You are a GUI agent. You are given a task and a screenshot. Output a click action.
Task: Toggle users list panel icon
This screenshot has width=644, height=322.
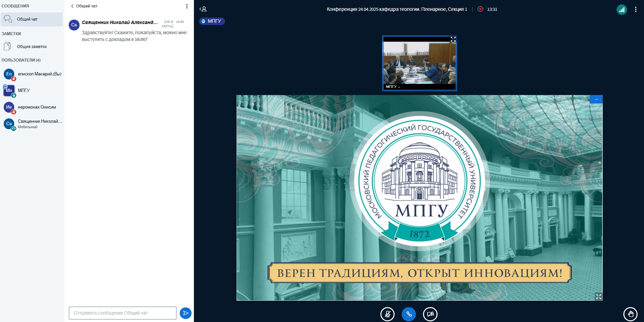coord(203,9)
